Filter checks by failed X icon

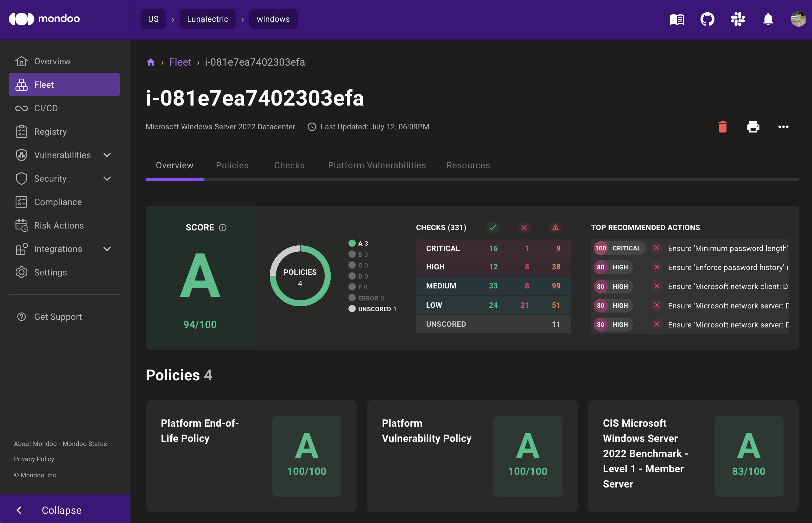pyautogui.click(x=524, y=228)
